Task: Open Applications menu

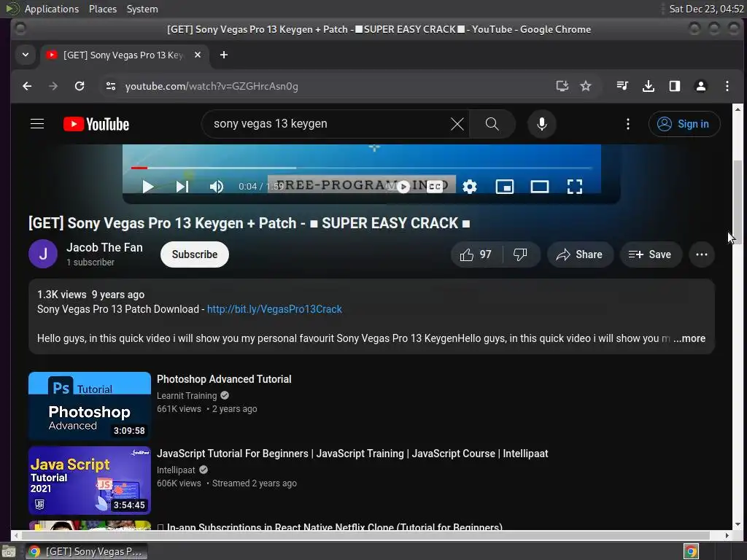Action: (52, 9)
